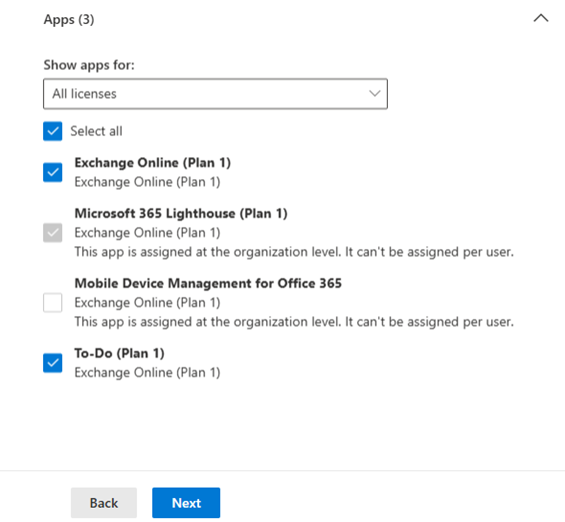Screen dimensions: 565x522
Task: Click the Microsoft 365 Lighthouse (Plan 1) title
Action: pyautogui.click(x=181, y=214)
